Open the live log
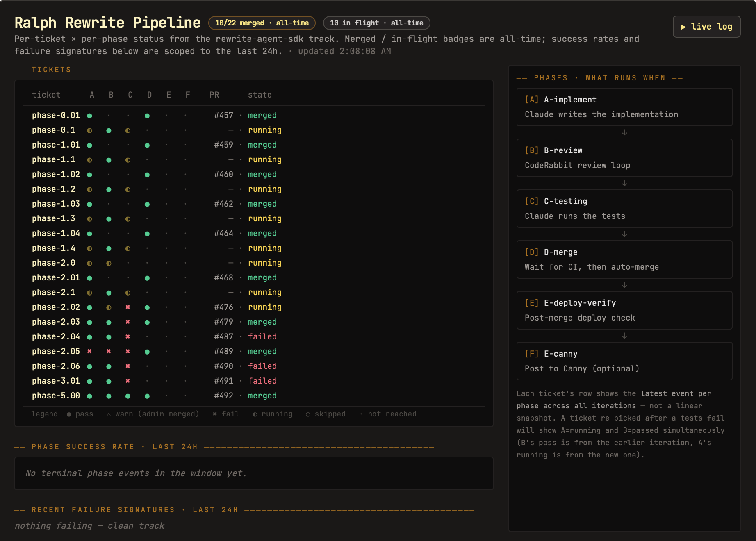Image resolution: width=756 pixels, height=541 pixels. pyautogui.click(x=706, y=27)
